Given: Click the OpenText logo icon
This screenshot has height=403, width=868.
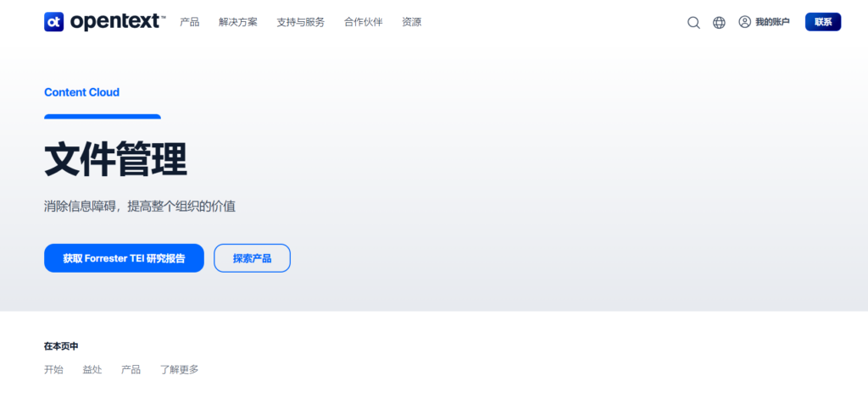Looking at the screenshot, I should click(x=54, y=22).
